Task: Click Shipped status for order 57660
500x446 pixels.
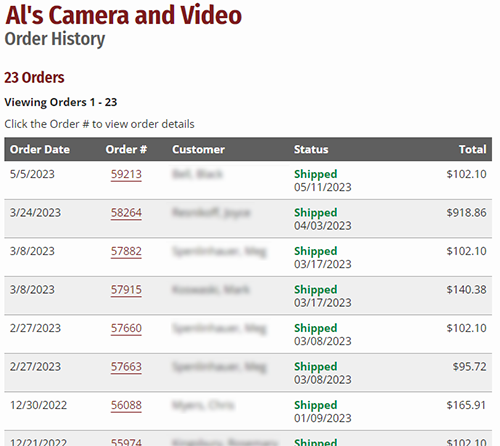Action: (x=315, y=328)
